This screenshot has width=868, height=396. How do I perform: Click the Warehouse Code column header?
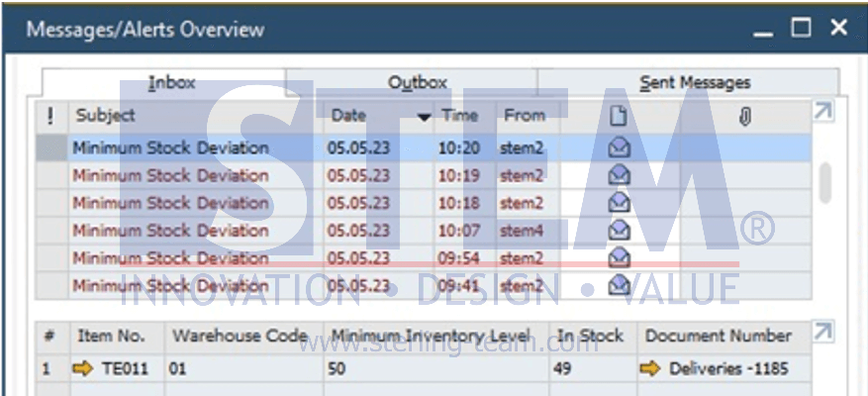(x=244, y=337)
